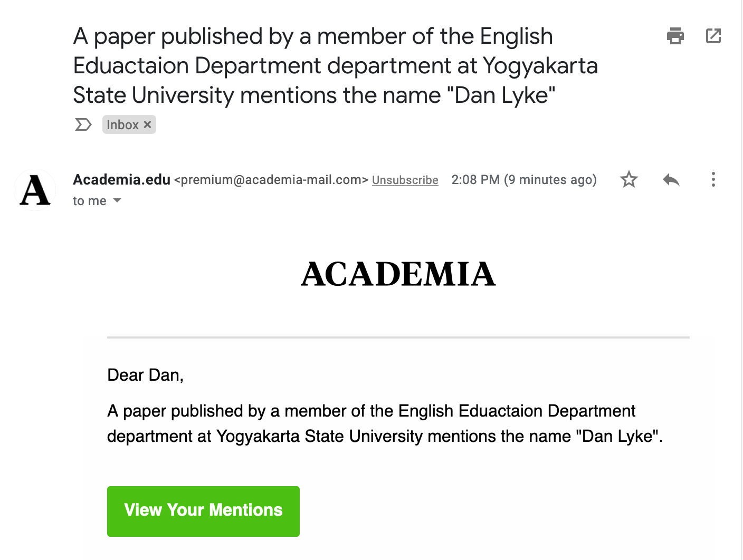Click the Academia.edu sender avatar
Viewport: 743px width, 560px height.
coord(35,190)
